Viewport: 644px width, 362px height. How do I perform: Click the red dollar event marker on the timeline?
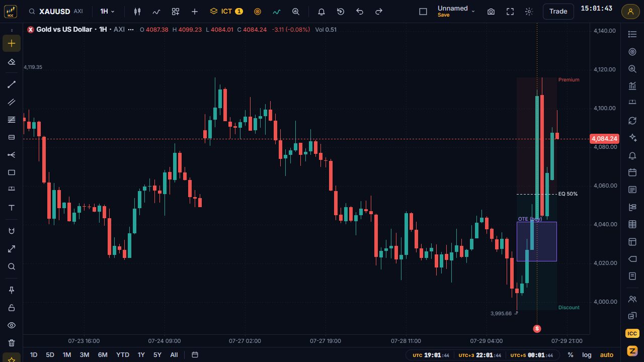(x=537, y=328)
